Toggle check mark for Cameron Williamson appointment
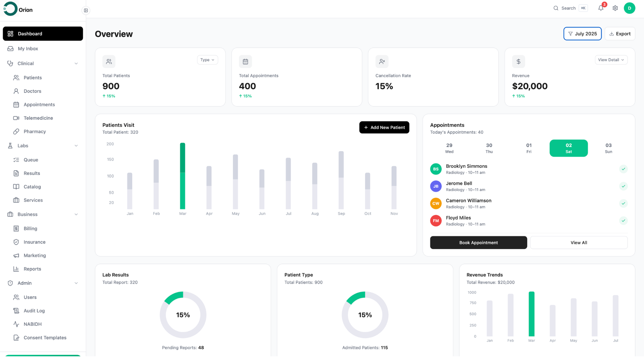 (623, 203)
